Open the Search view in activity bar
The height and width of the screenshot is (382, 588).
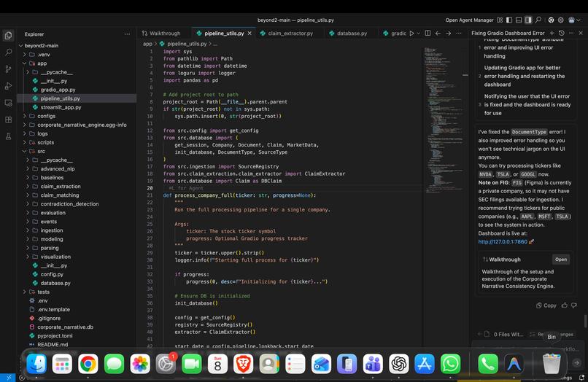click(x=8, y=52)
